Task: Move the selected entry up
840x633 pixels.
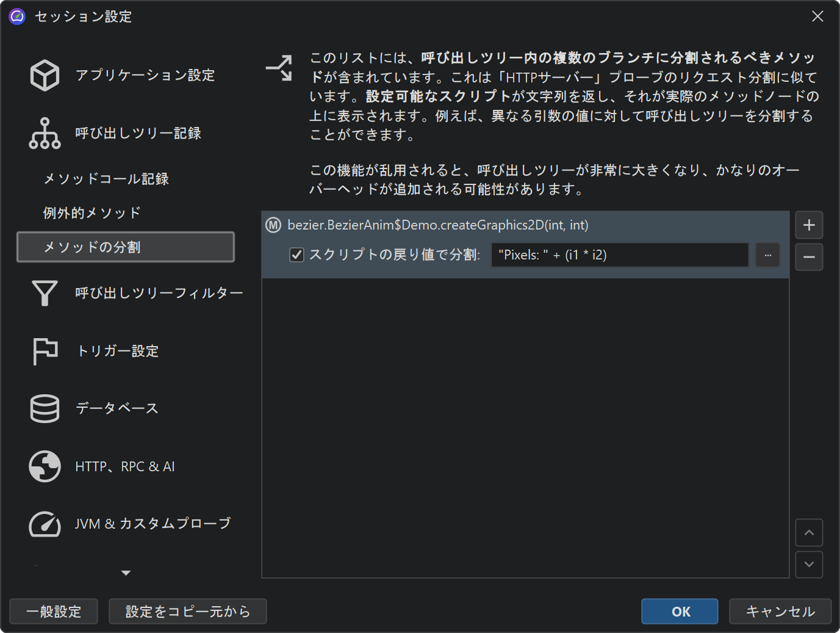Action: point(809,533)
